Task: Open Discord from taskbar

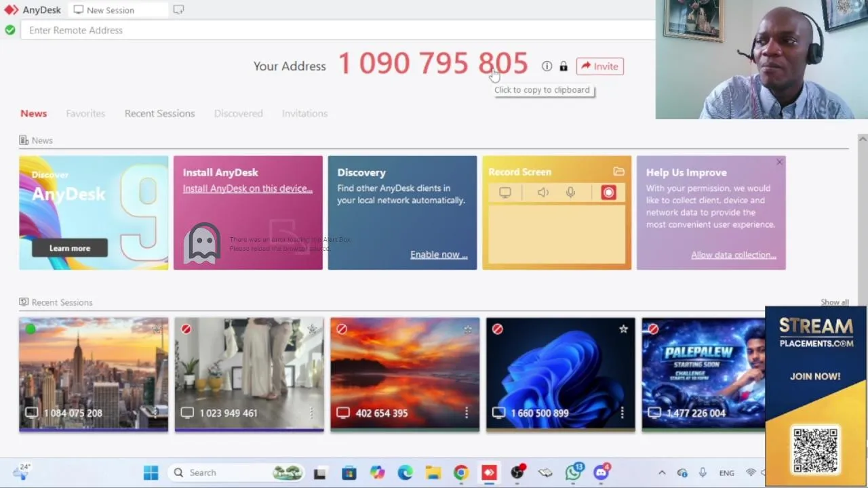Action: click(601, 472)
